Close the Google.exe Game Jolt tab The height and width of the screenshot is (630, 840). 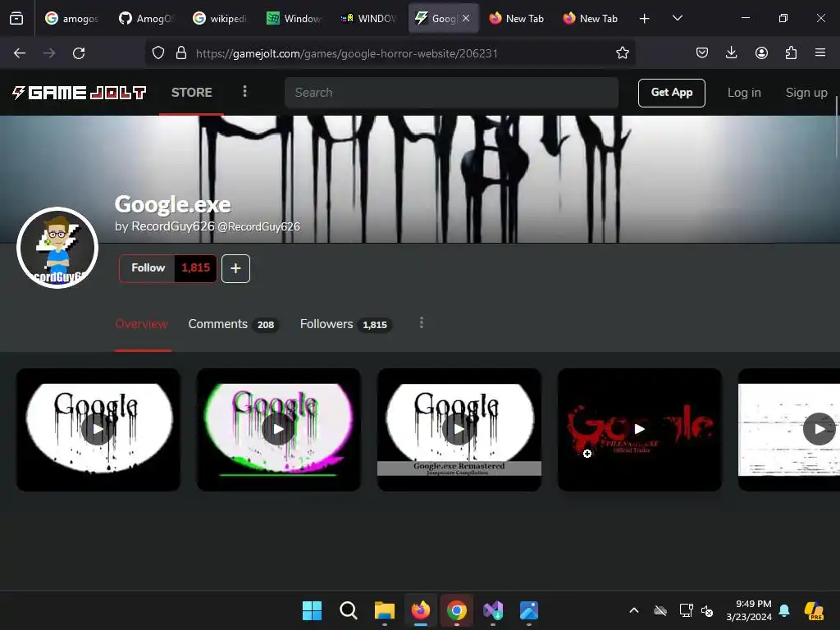point(466,18)
